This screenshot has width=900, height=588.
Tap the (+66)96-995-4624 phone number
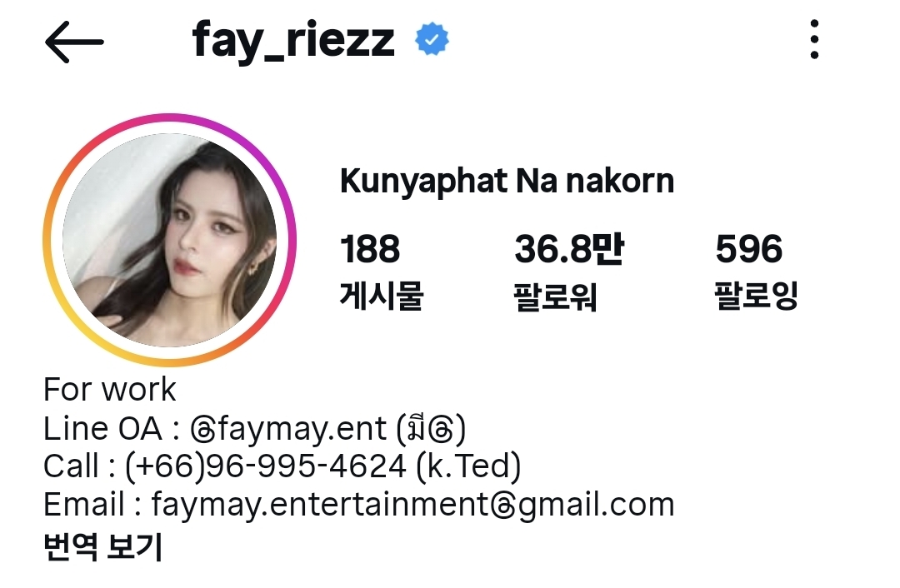click(266, 466)
